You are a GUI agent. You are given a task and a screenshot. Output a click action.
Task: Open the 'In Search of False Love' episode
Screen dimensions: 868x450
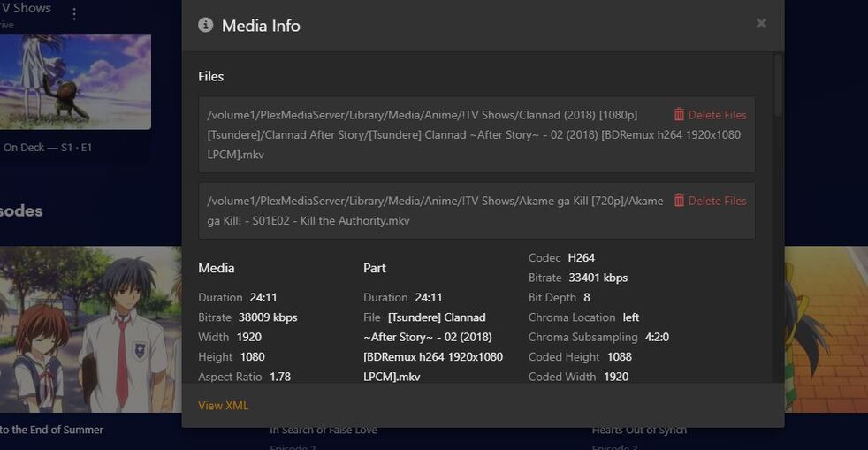point(324,431)
